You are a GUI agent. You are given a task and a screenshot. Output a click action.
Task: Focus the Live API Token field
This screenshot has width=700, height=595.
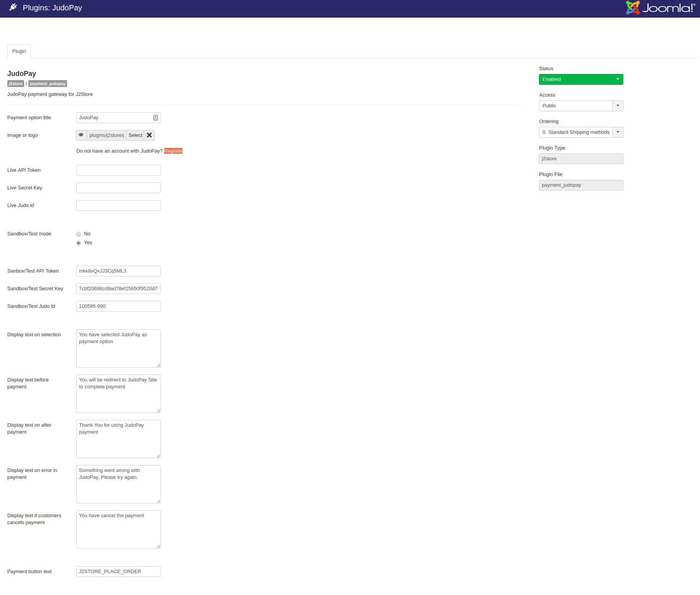pyautogui.click(x=118, y=170)
